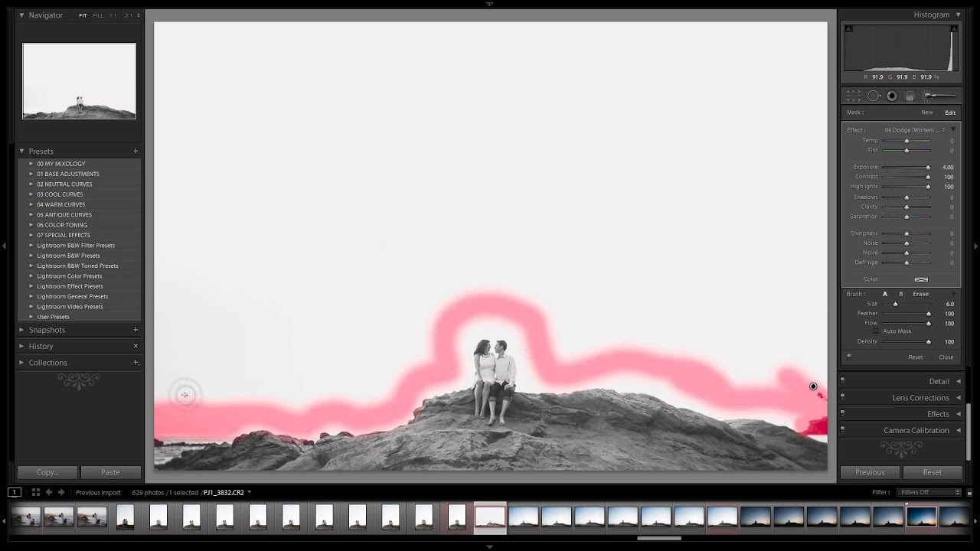
Task: Go back with filmstrip left arrow
Action: 49,492
